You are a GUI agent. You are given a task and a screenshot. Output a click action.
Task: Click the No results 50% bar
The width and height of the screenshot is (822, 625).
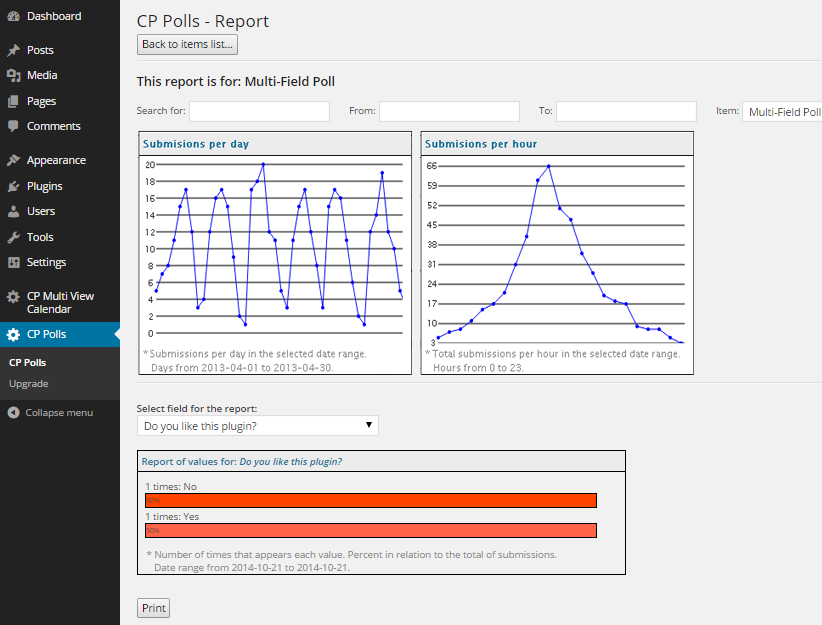coord(371,501)
